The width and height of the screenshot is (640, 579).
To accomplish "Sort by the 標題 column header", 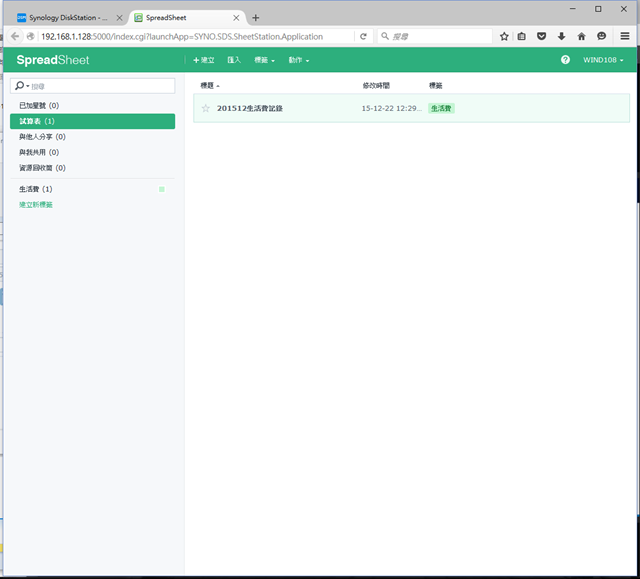I will (209, 85).
